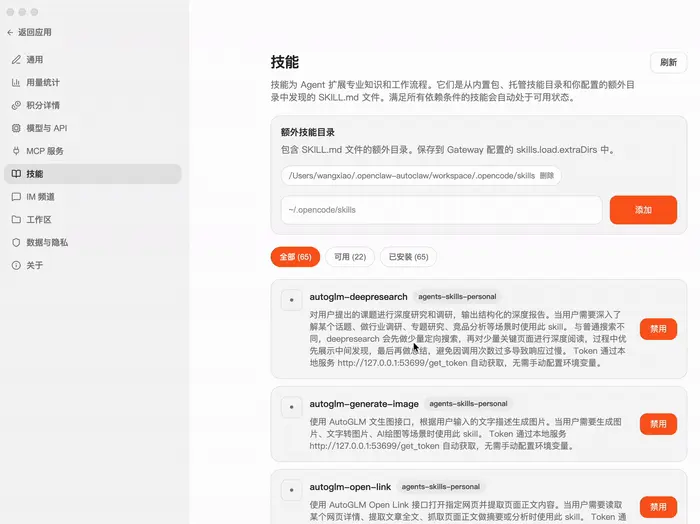
Task: Switch to the 已安装 (65) filter tab
Action: coord(408,257)
